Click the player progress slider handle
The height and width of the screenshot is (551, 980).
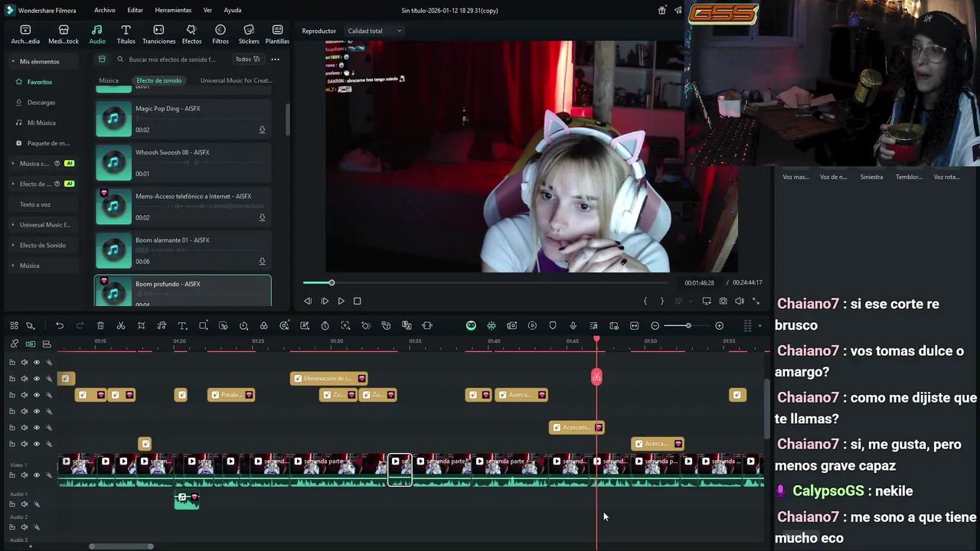click(332, 282)
